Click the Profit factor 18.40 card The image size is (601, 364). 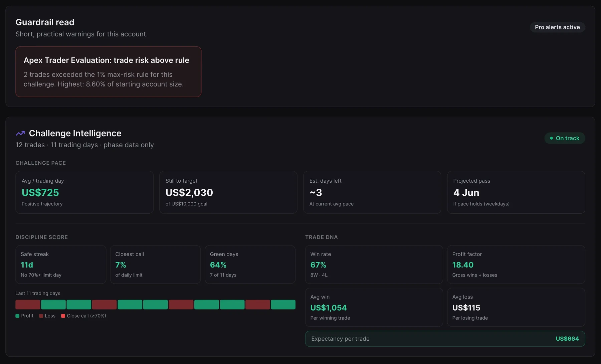pos(516,264)
